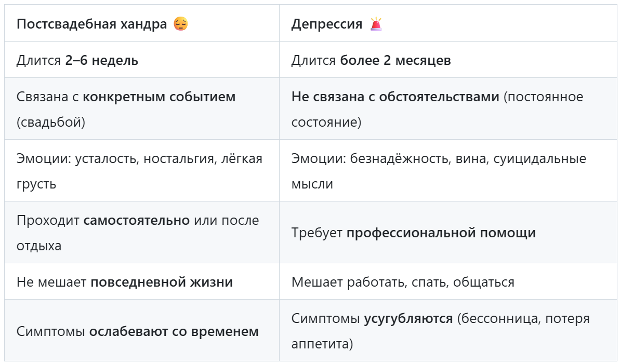
Task: Click the "Депрессия" column header text
Action: pos(326,24)
